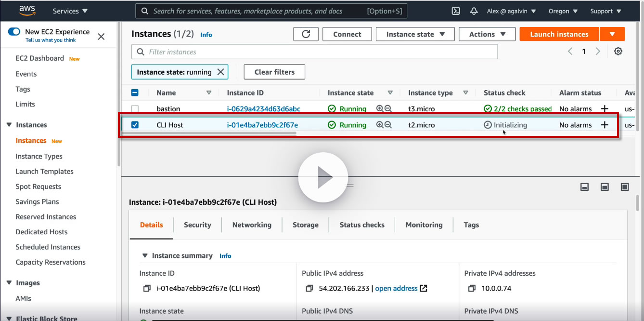Click Info link beside Instances heading
The image size is (644, 321).
point(206,35)
